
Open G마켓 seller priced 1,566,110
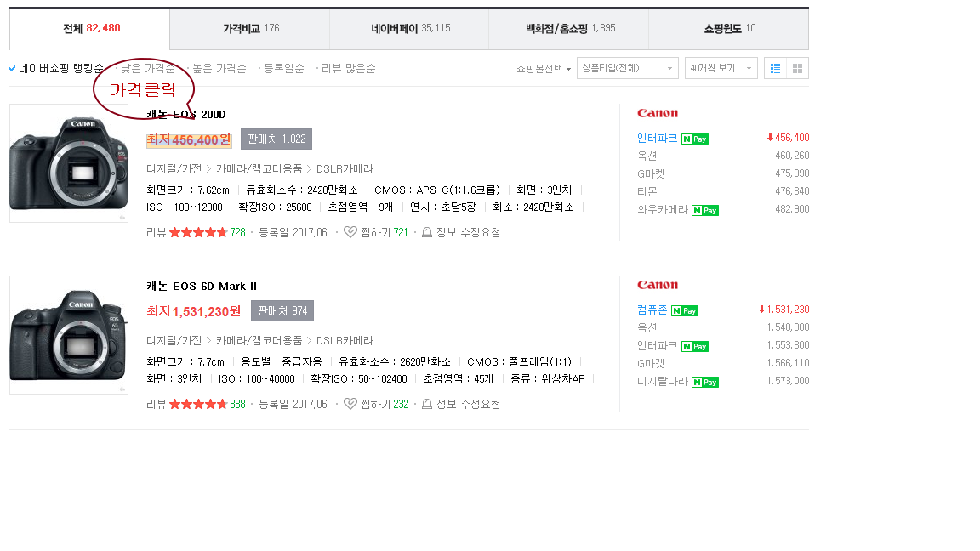(651, 364)
